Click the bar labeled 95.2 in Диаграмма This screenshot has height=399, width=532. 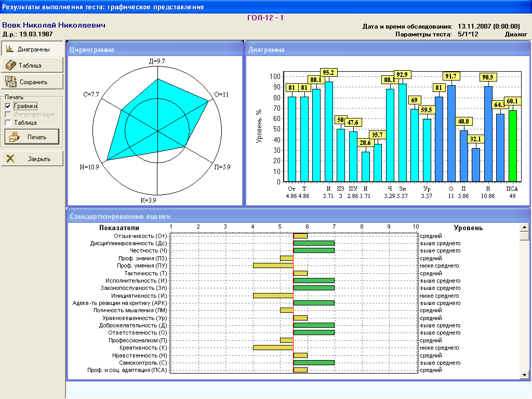(328, 131)
